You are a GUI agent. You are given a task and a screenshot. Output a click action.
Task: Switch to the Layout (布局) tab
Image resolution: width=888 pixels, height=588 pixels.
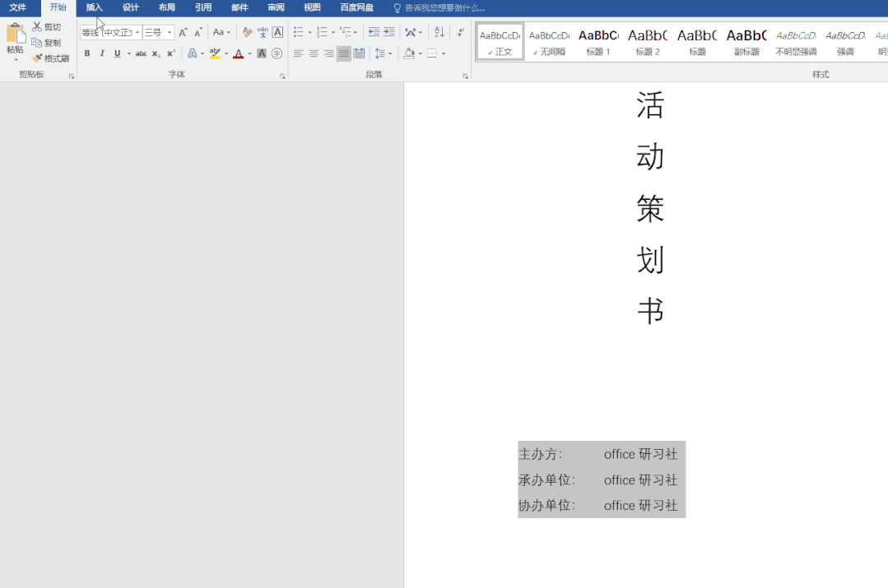tap(166, 7)
